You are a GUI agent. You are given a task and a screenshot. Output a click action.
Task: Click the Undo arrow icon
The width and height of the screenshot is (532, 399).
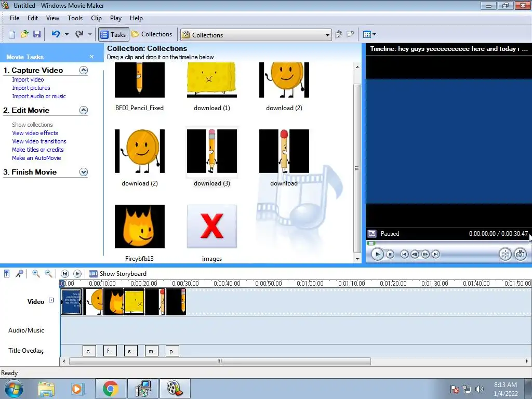pos(56,34)
